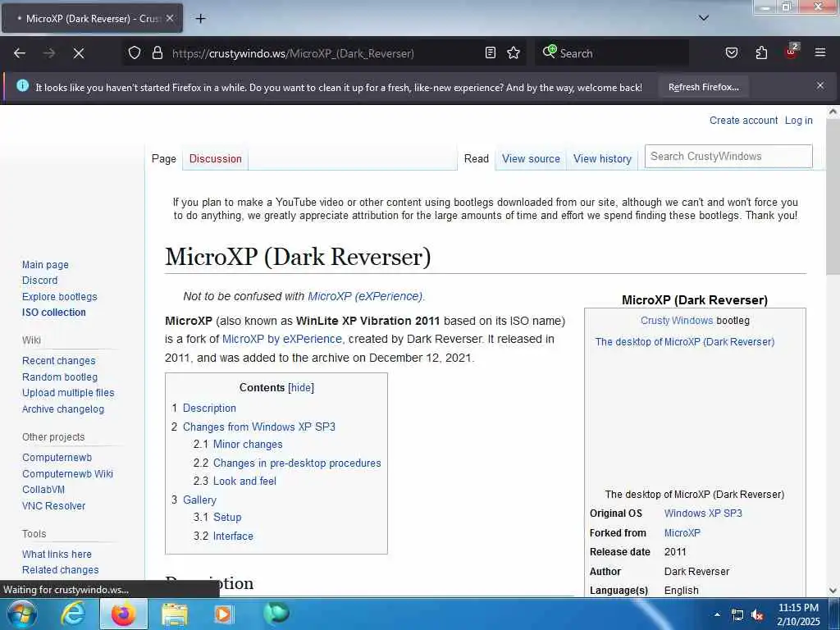
Task: Open the green taskbar application icon
Action: 276,613
